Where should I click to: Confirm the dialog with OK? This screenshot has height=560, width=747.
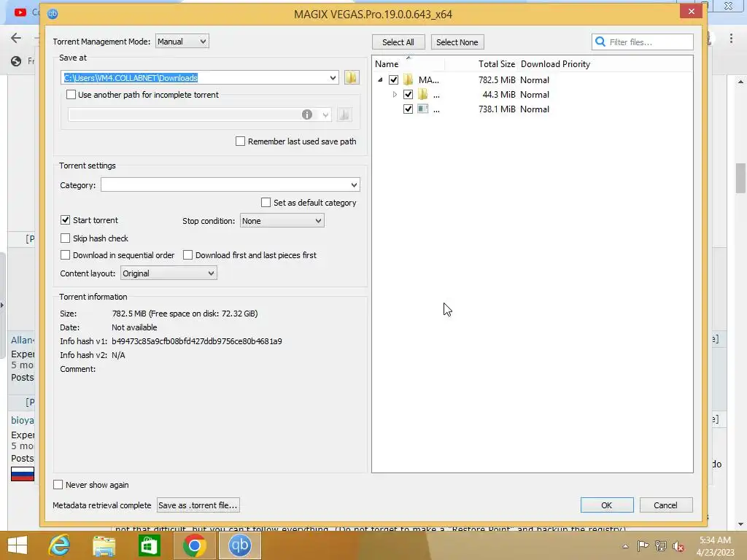click(606, 505)
